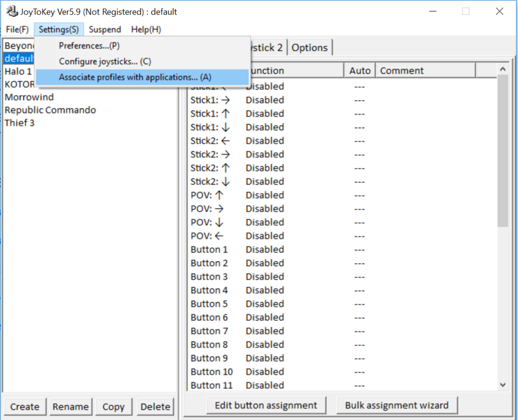Click the scroll down arrow in button list
Image resolution: width=518 pixels, height=420 pixels.
(x=502, y=385)
